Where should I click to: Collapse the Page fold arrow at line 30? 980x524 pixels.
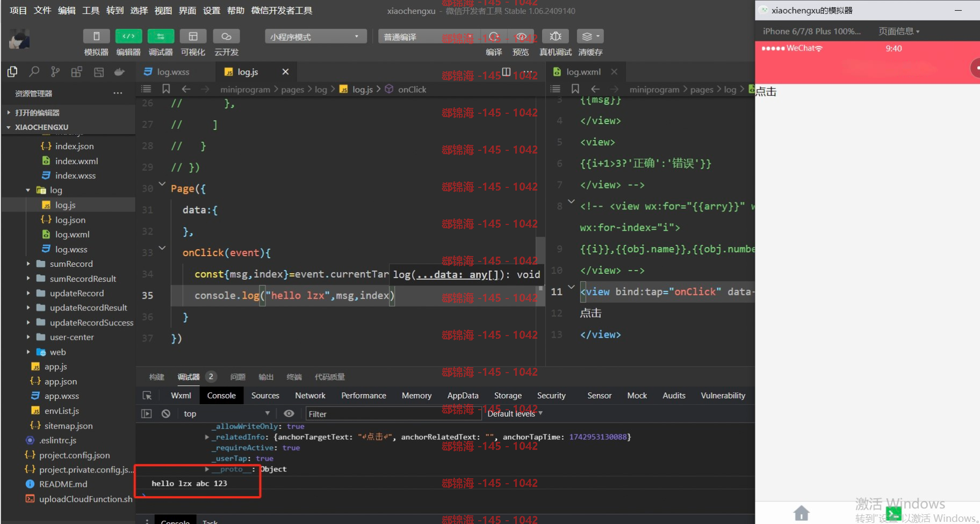(162, 184)
